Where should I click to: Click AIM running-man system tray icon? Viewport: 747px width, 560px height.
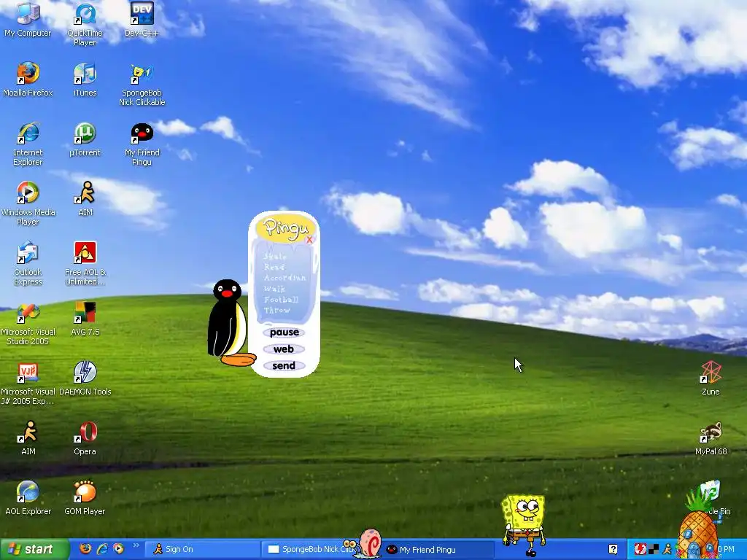point(667,549)
